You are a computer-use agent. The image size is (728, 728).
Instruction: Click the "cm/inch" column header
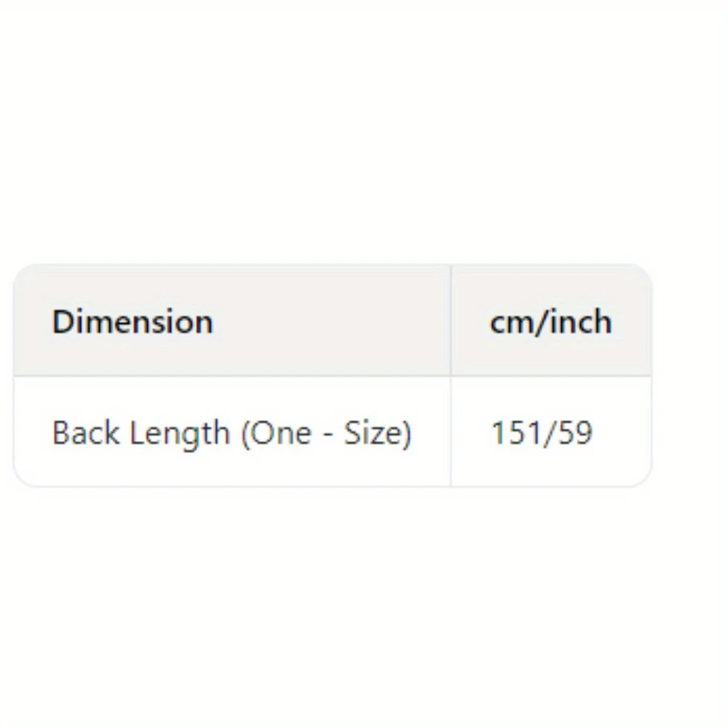coord(550,322)
